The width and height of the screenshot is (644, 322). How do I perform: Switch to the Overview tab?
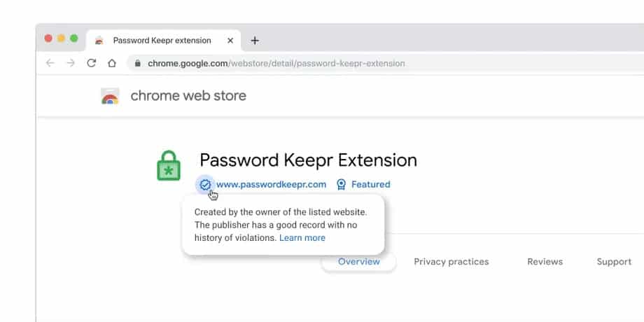pos(359,262)
